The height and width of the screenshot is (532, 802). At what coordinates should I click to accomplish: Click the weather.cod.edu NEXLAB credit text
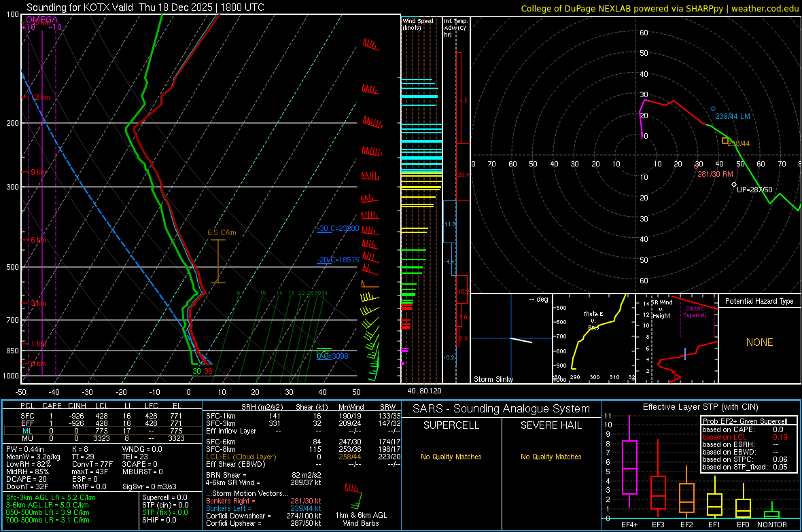click(659, 9)
